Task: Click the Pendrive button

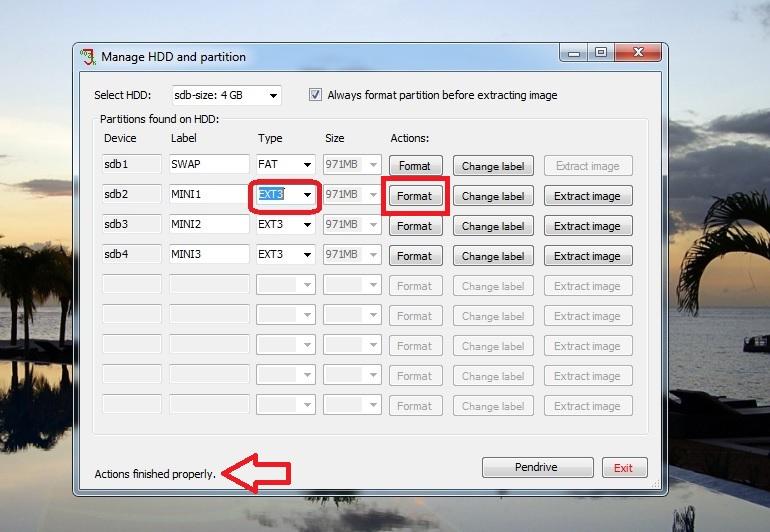Action: (537, 467)
